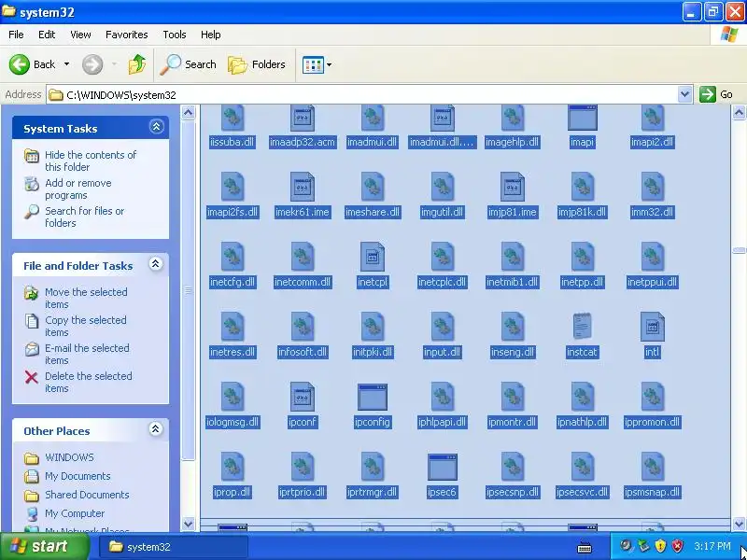Click Hide the contents of this folder

tap(91, 161)
